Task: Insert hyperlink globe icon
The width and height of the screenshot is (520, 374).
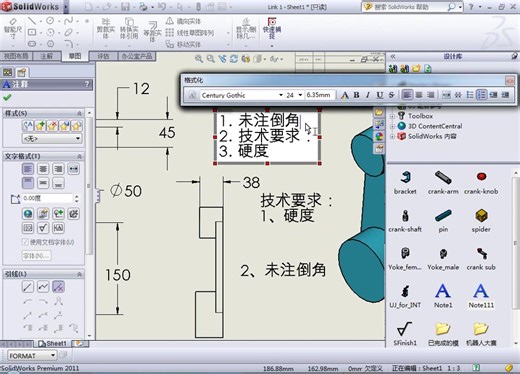Action: point(28,213)
